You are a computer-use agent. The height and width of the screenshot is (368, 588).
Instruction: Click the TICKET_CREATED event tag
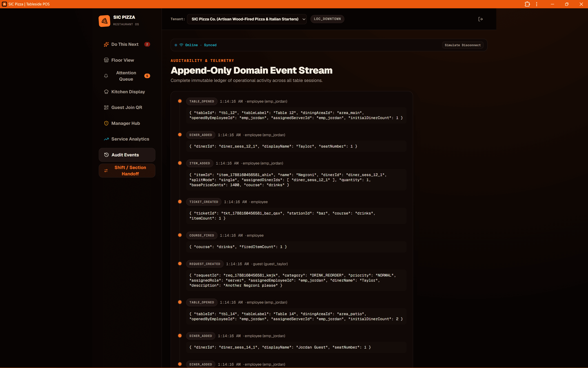click(x=204, y=202)
